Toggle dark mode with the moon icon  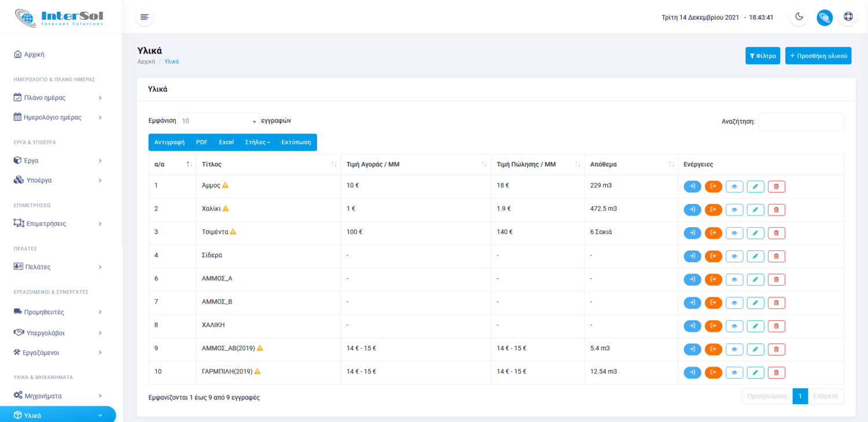799,17
